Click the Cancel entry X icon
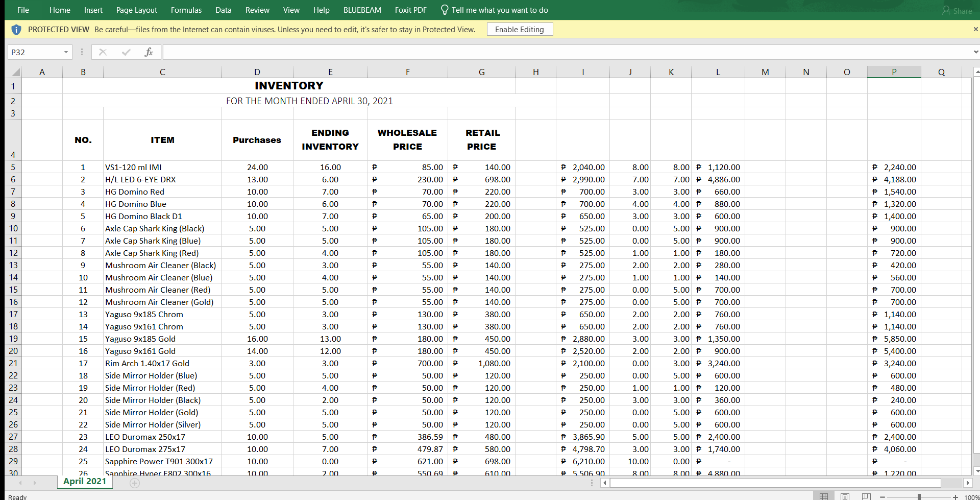This screenshot has height=500, width=980. [103, 52]
